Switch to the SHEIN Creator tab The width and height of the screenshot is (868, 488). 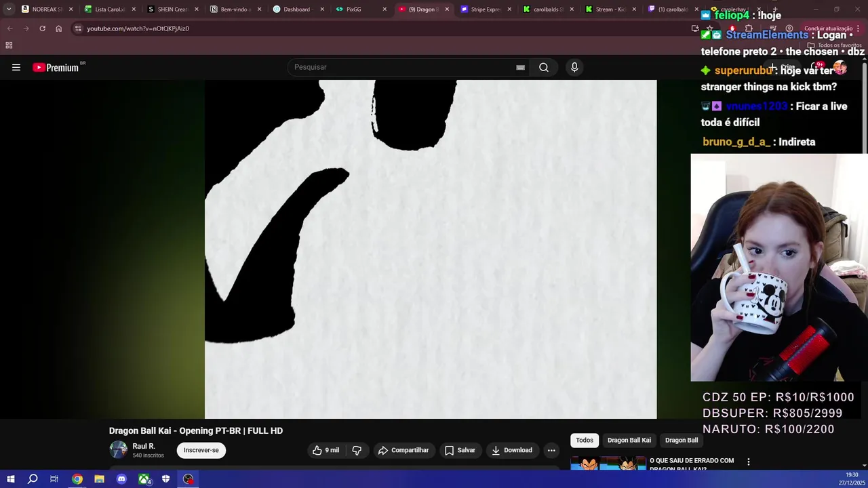172,9
